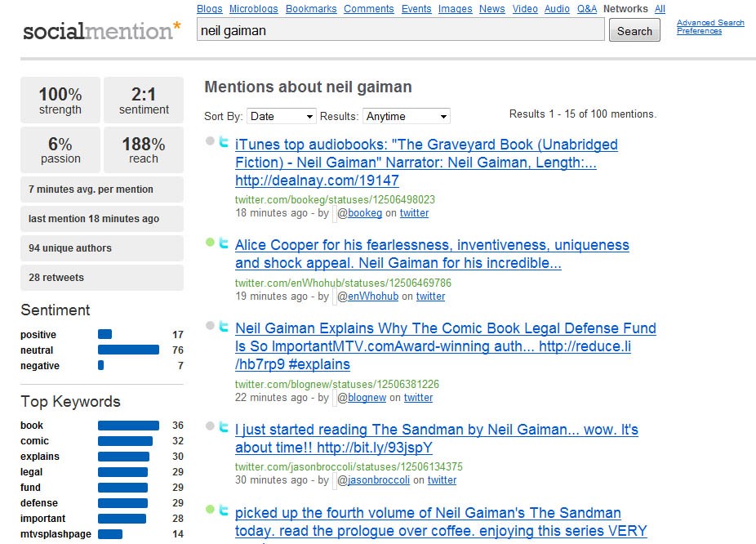The height and width of the screenshot is (544, 756).
Task: Click the 100% strength stat box
Action: point(60,100)
